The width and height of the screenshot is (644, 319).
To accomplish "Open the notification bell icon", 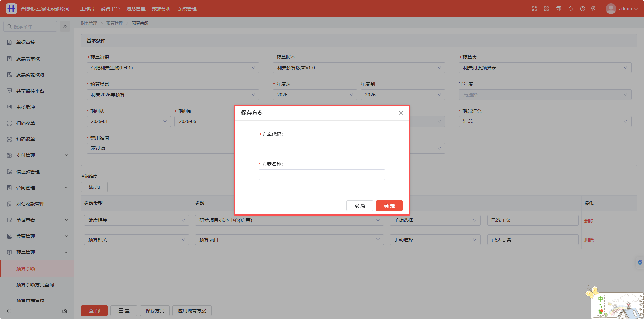I will click(571, 9).
